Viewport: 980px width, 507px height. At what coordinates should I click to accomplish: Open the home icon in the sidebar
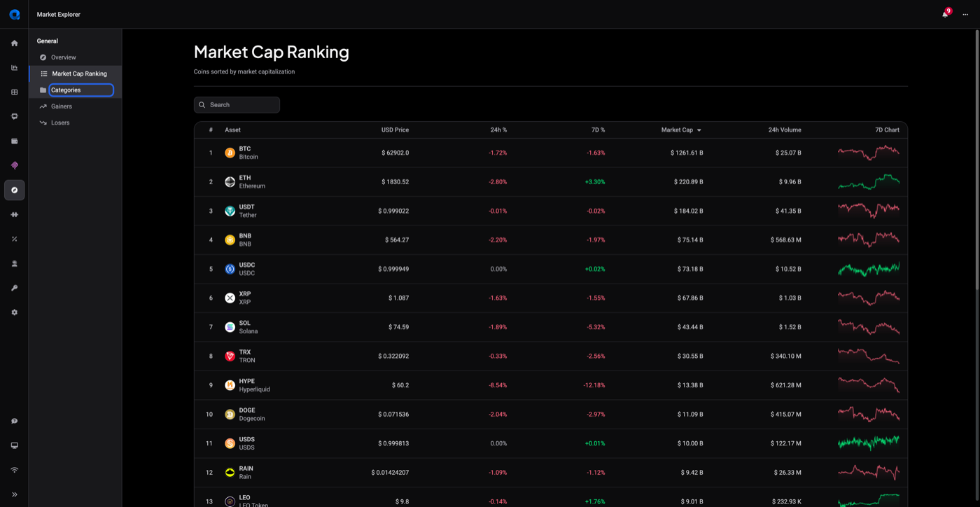point(14,43)
